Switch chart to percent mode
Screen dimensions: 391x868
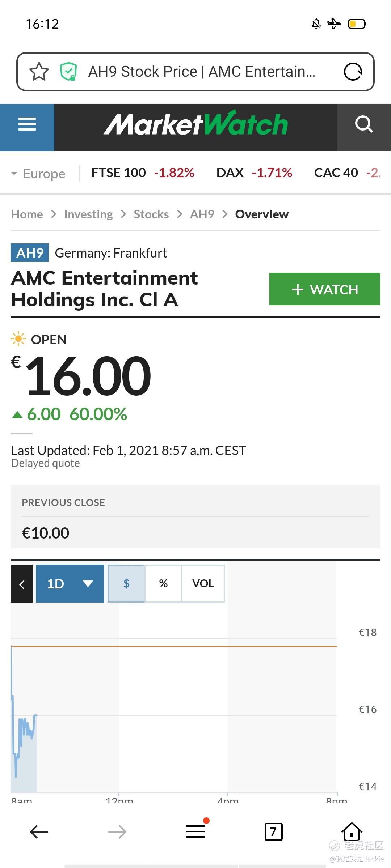tap(163, 583)
